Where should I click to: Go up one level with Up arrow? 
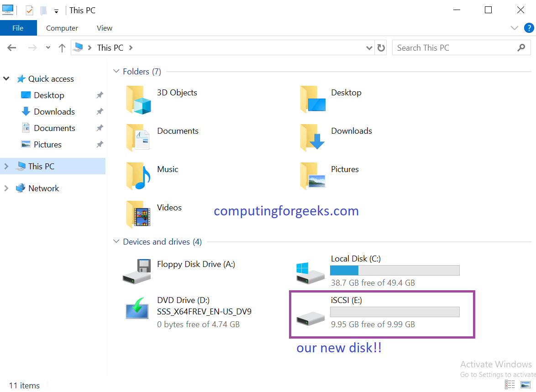[62, 48]
